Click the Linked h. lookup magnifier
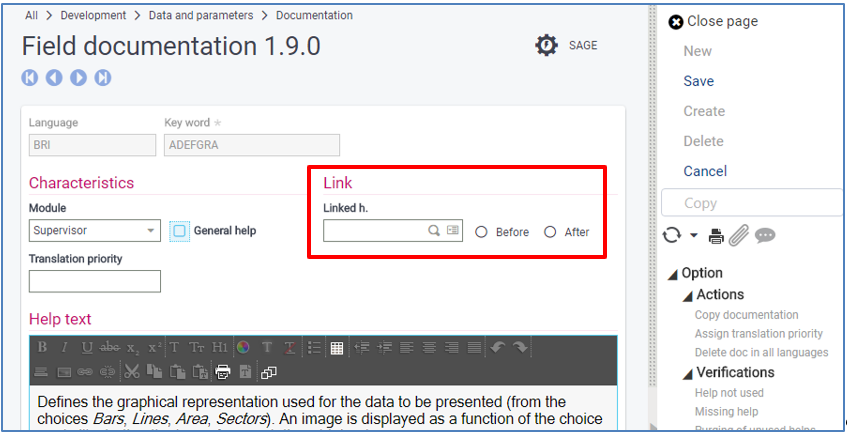Viewport: 847px width, 434px height. (x=434, y=230)
